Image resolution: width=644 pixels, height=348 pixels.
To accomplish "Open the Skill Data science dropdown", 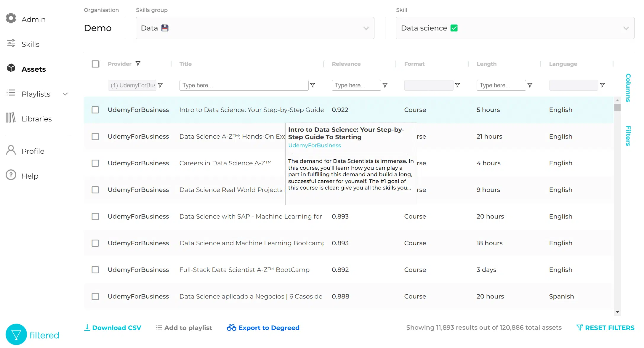I will tap(515, 28).
